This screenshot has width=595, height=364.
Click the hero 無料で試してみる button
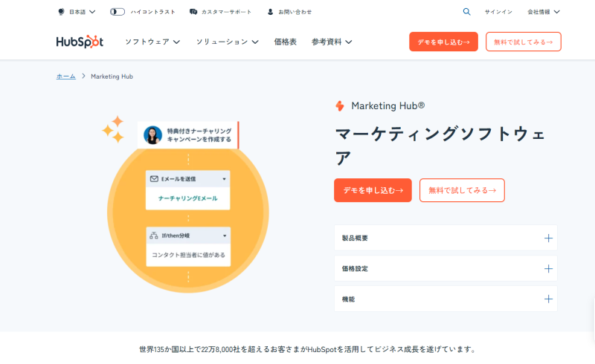pyautogui.click(x=462, y=190)
